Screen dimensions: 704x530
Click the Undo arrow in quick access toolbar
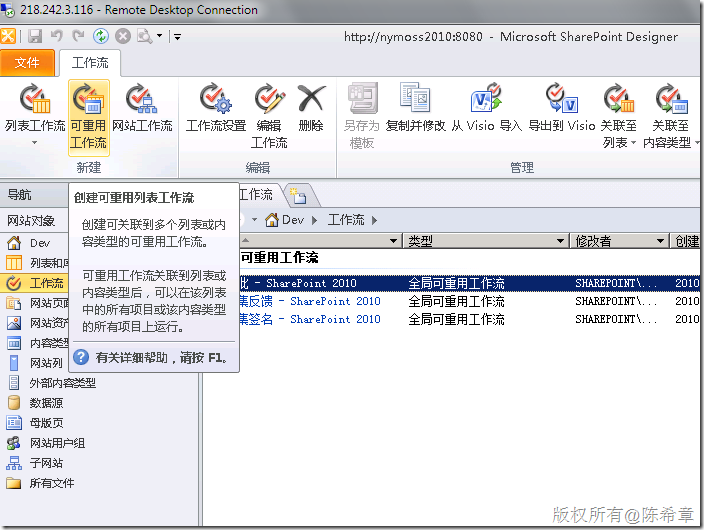pos(56,35)
